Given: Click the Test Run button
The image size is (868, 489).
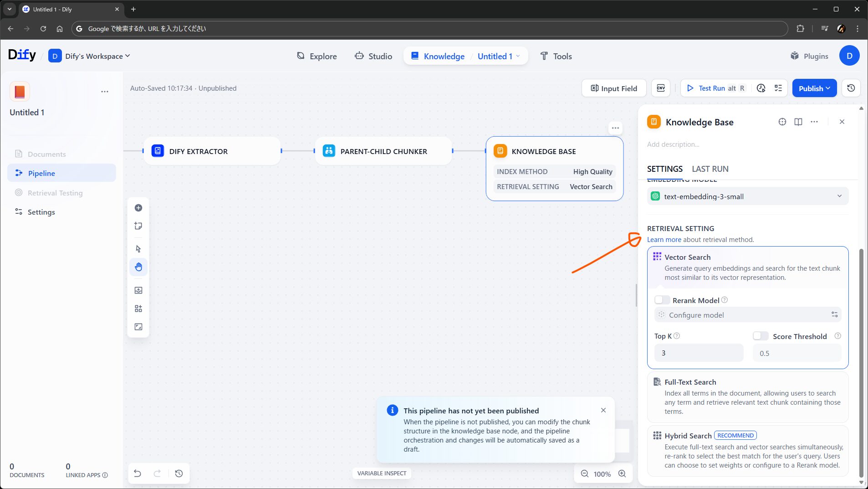Looking at the screenshot, I should click(711, 88).
